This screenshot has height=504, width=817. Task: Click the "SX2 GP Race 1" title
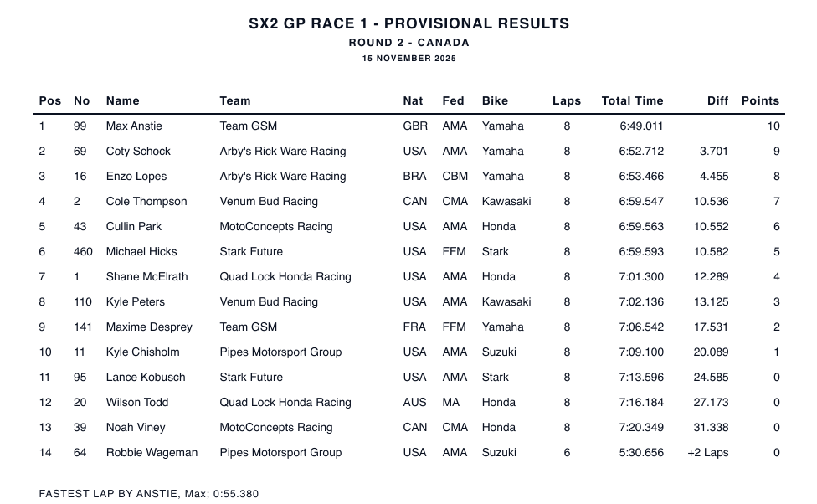pyautogui.click(x=408, y=23)
